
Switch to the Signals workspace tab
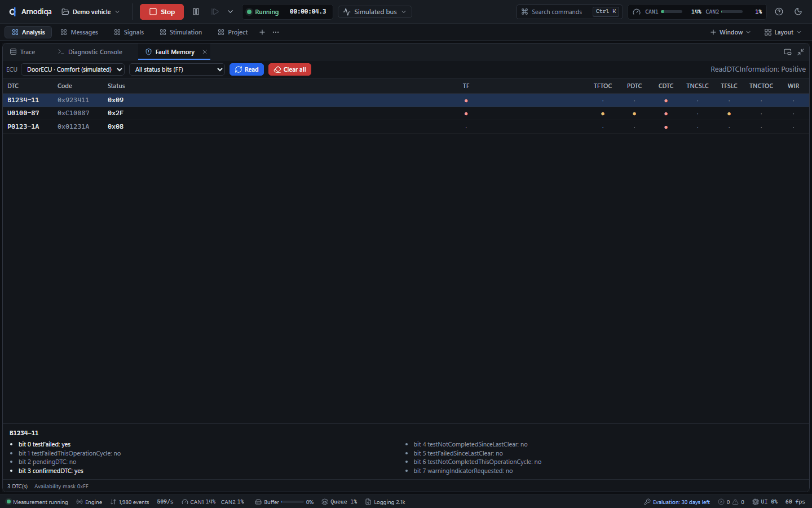[x=129, y=32]
